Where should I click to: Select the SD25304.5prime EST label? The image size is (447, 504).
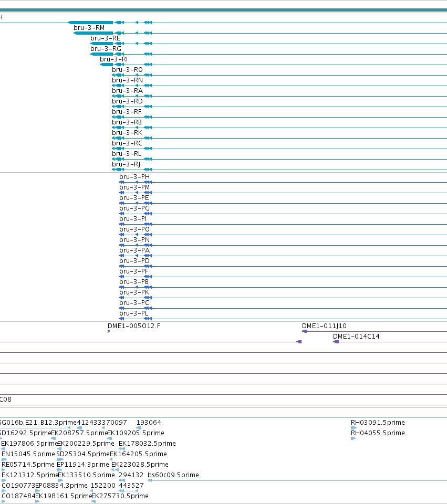pyautogui.click(x=83, y=454)
